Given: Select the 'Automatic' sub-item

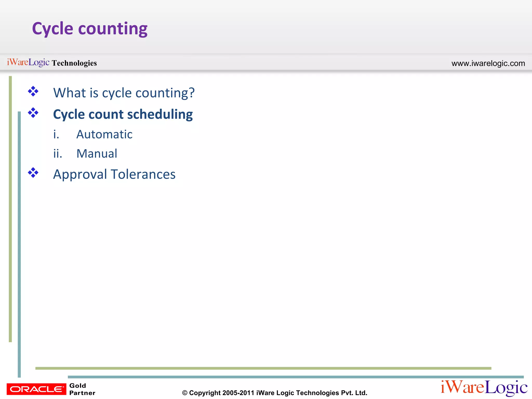Looking at the screenshot, I should pos(104,134).
